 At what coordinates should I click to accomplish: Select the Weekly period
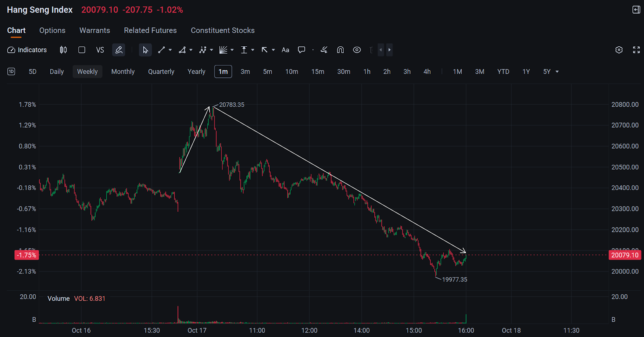87,72
